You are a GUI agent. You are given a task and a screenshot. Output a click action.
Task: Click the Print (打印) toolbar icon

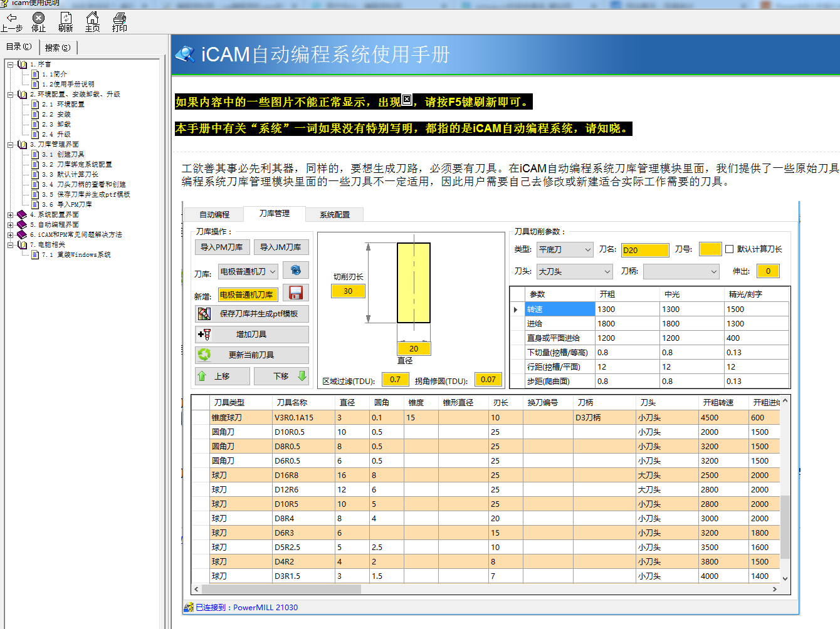click(120, 18)
